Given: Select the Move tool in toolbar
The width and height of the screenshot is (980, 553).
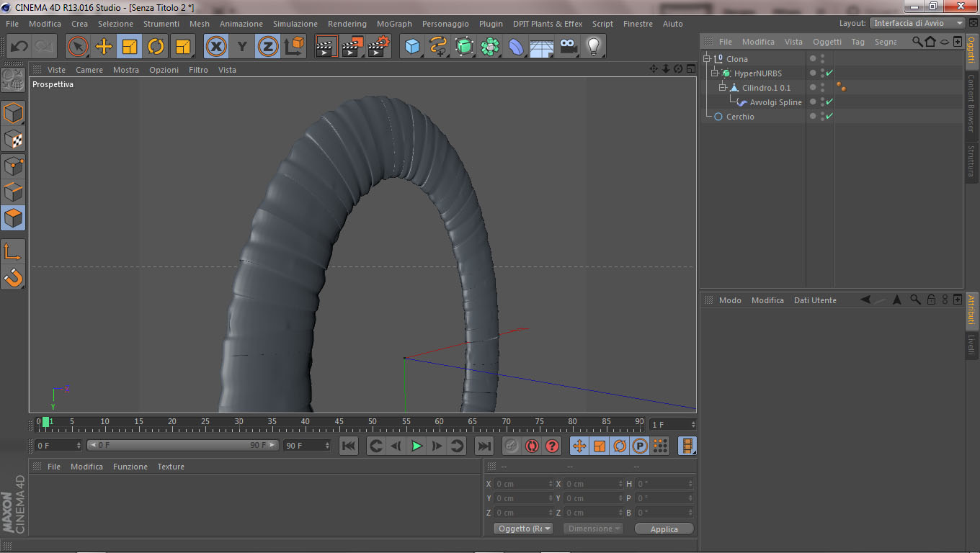Looking at the screenshot, I should [x=104, y=47].
